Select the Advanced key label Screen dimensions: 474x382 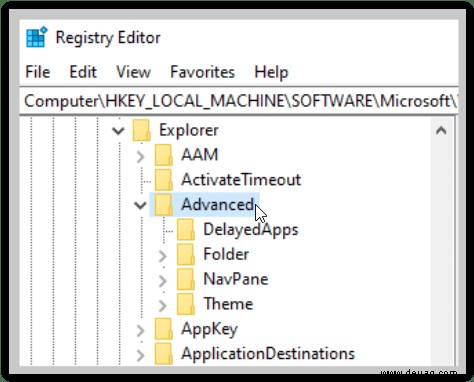click(x=217, y=205)
